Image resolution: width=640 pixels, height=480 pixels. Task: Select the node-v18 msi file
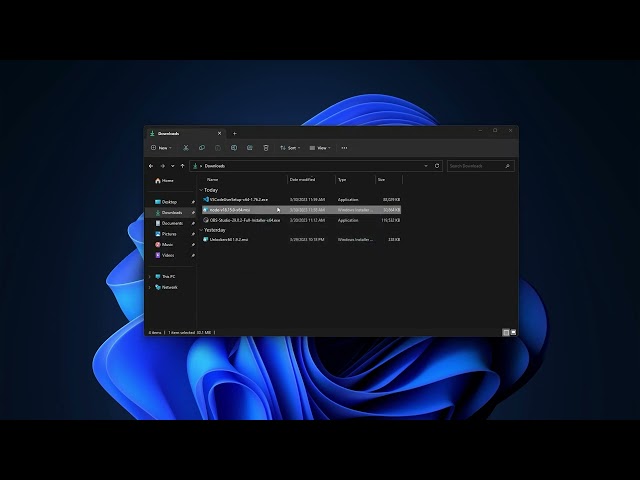pyautogui.click(x=301, y=210)
